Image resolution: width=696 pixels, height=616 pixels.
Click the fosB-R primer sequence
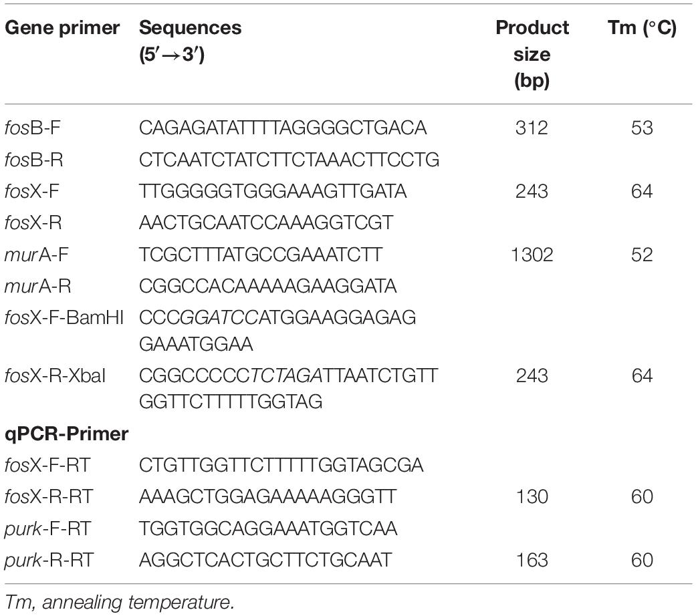pos(289,160)
